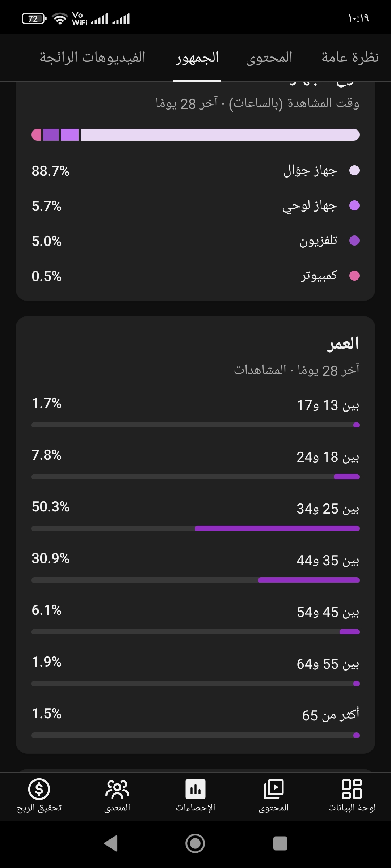This screenshot has height=868, width=391.
Task: Switch to the Overview (نظرة عامة) tab
Action: pos(350,57)
